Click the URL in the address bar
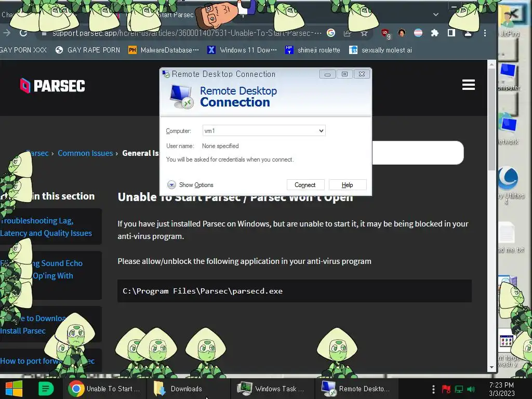Viewport: 532px width, 399px height. 187,33
